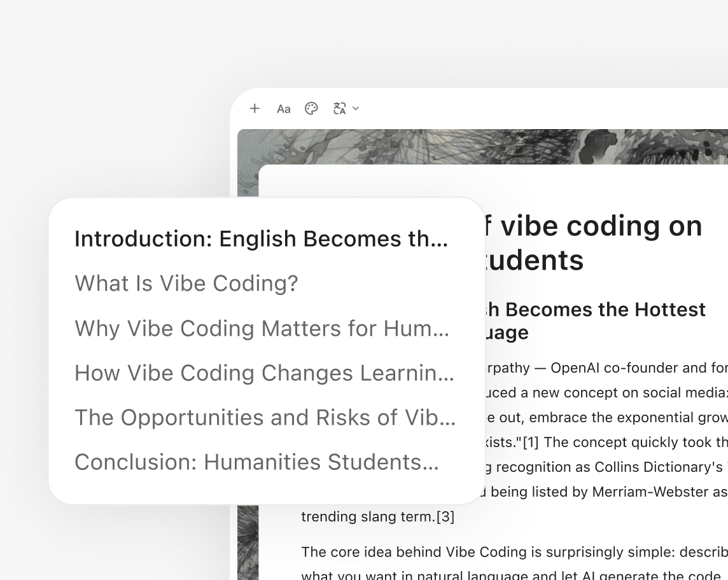The width and height of the screenshot is (728, 580).
Task: Open How Vibe Coding Changes Learning entry
Action: [x=264, y=373]
